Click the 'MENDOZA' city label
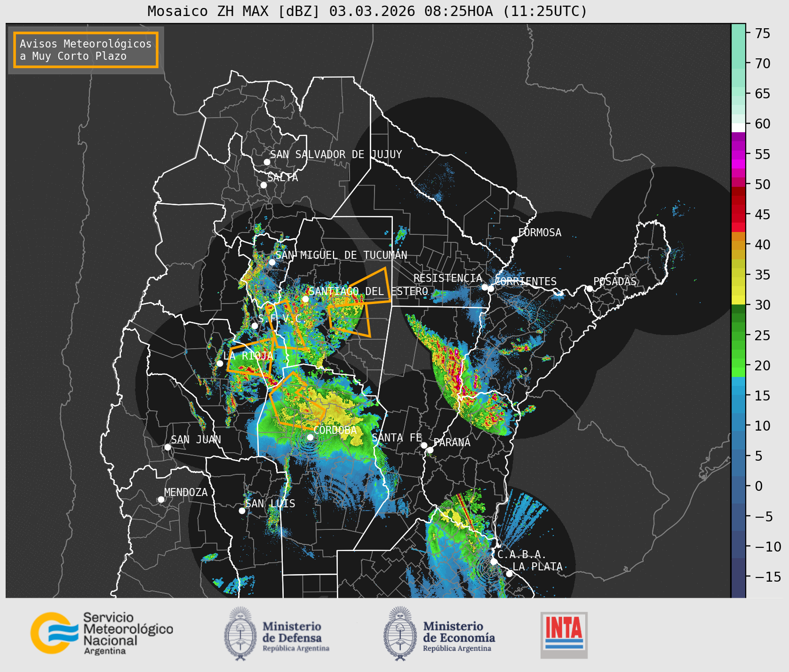This screenshot has width=789, height=672. click(x=186, y=492)
